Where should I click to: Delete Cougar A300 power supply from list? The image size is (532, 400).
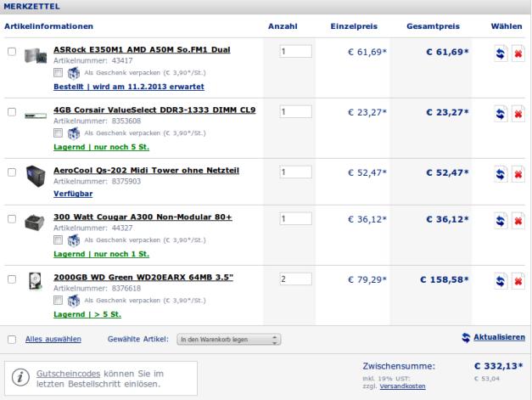[517, 222]
